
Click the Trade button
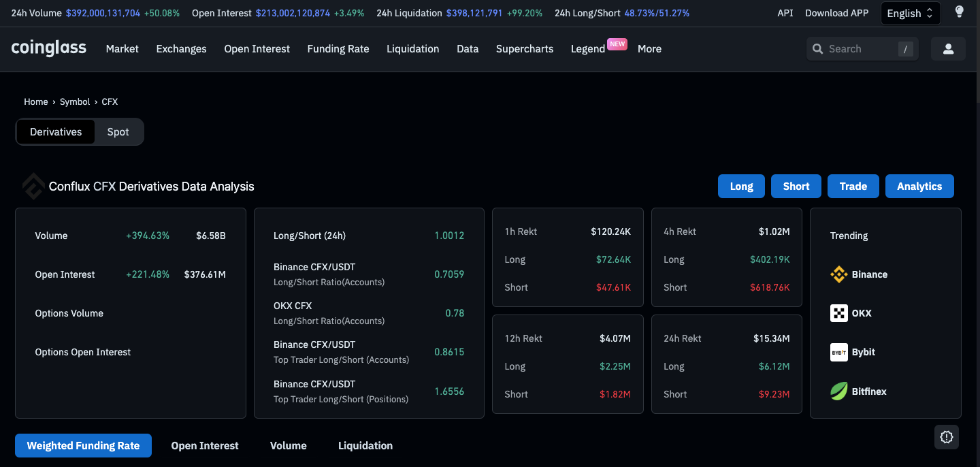click(x=853, y=186)
